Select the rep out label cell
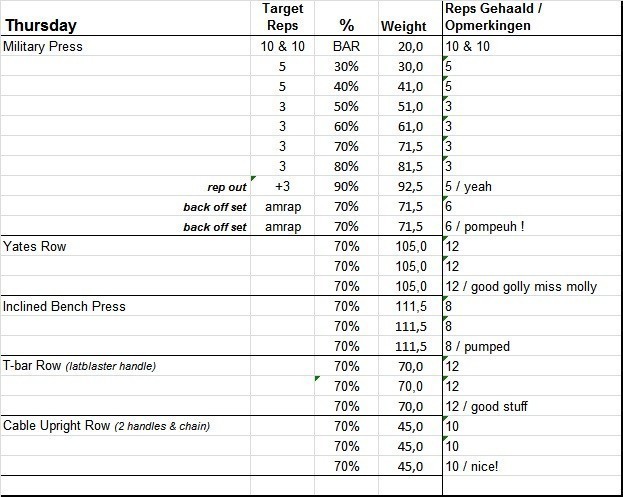Viewport: 623px width, 497px height. coord(223,187)
